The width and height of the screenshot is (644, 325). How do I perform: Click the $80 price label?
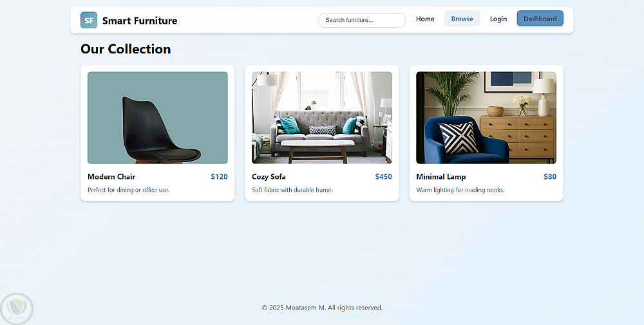point(550,177)
